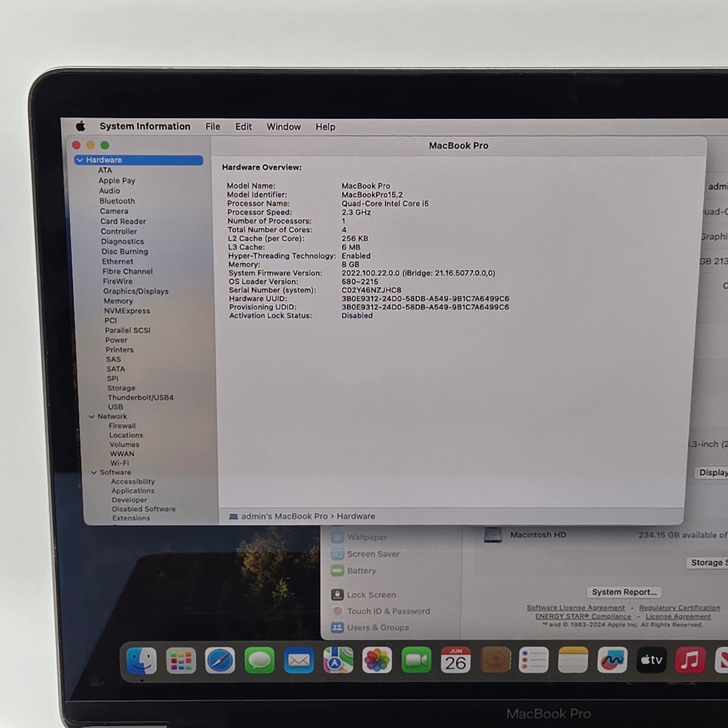
Task: Select USB in the sidebar
Action: pos(115,407)
